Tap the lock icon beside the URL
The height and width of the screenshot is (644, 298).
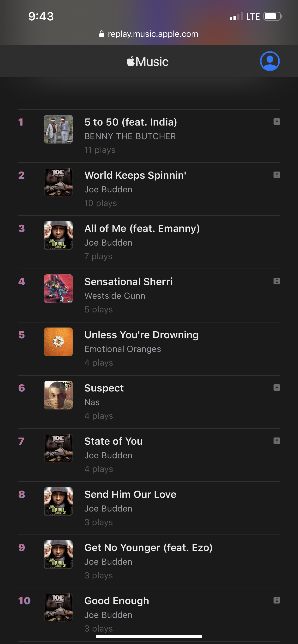point(101,34)
